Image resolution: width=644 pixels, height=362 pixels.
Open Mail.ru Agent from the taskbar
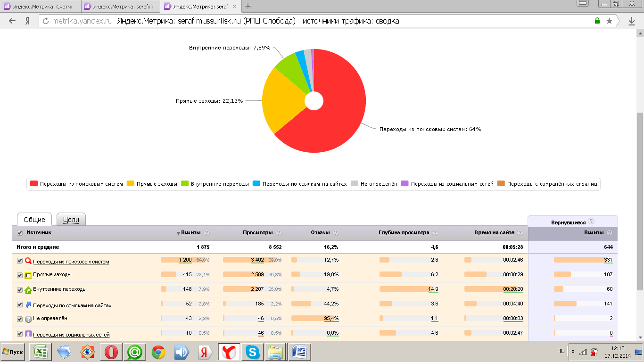click(135, 352)
